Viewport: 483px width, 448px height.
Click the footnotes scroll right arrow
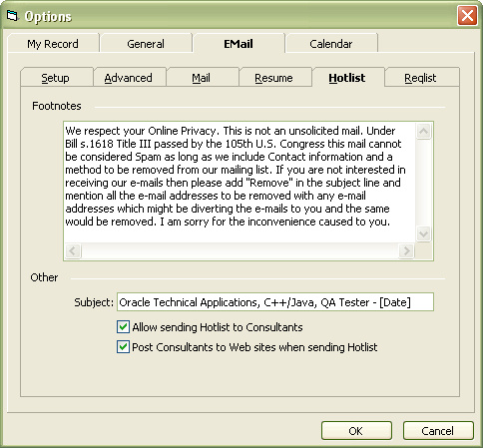(x=406, y=250)
